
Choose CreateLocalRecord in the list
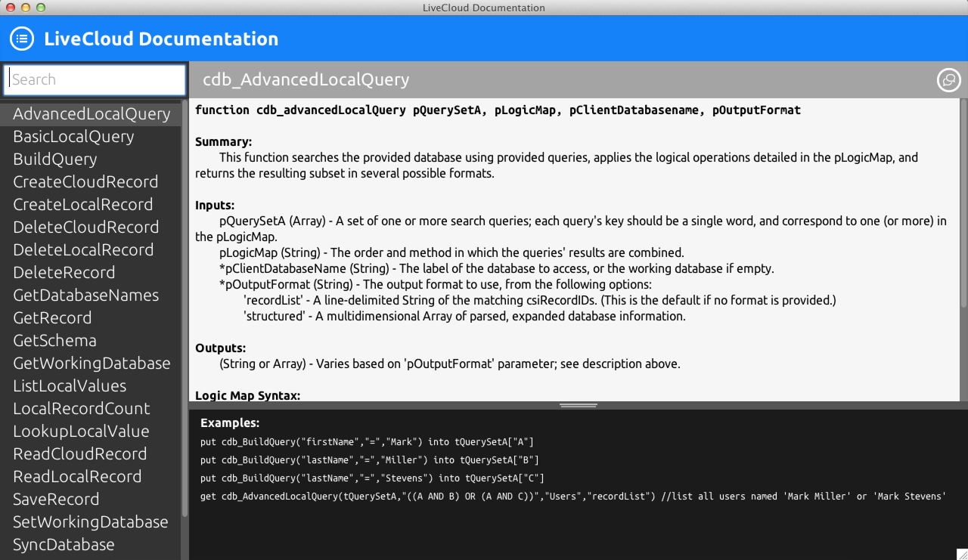[83, 205]
